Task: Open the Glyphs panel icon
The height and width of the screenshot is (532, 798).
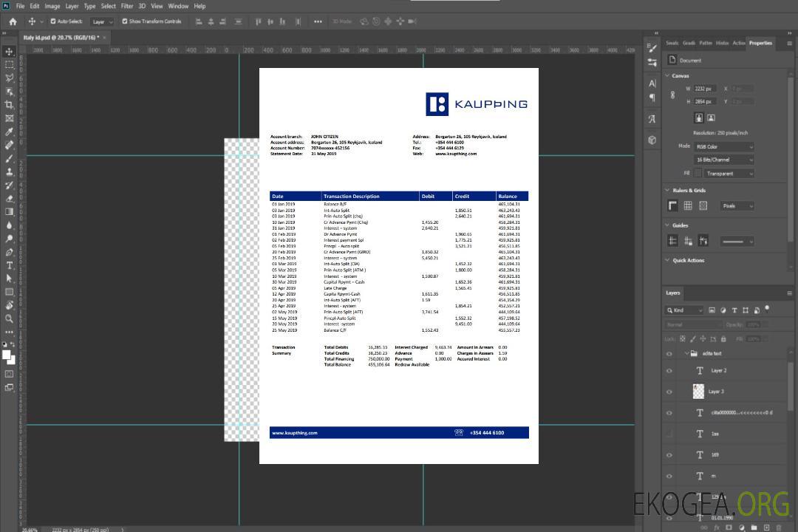Action: [652, 119]
